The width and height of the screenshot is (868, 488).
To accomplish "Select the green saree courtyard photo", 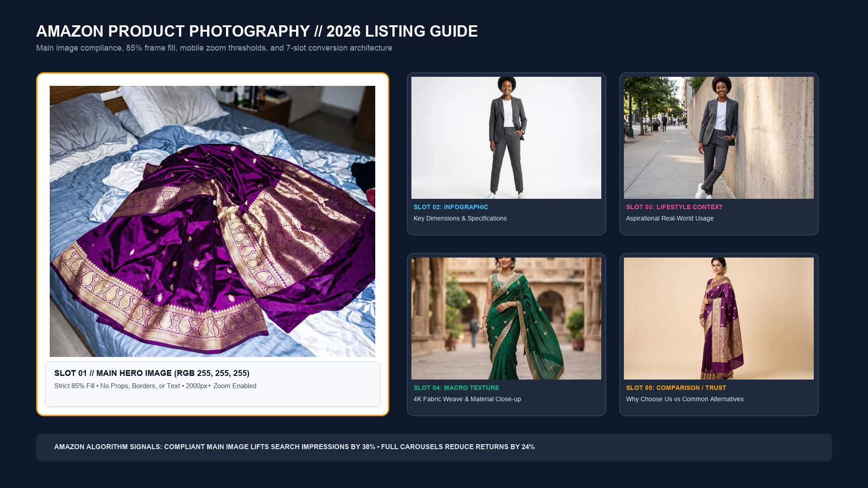I will pyautogui.click(x=506, y=319).
